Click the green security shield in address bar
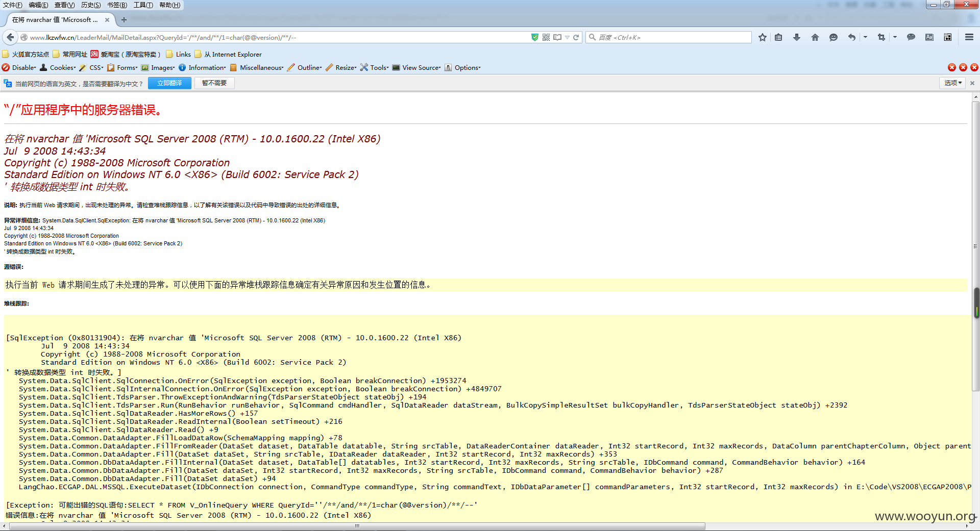This screenshot has width=980, height=531. [534, 37]
